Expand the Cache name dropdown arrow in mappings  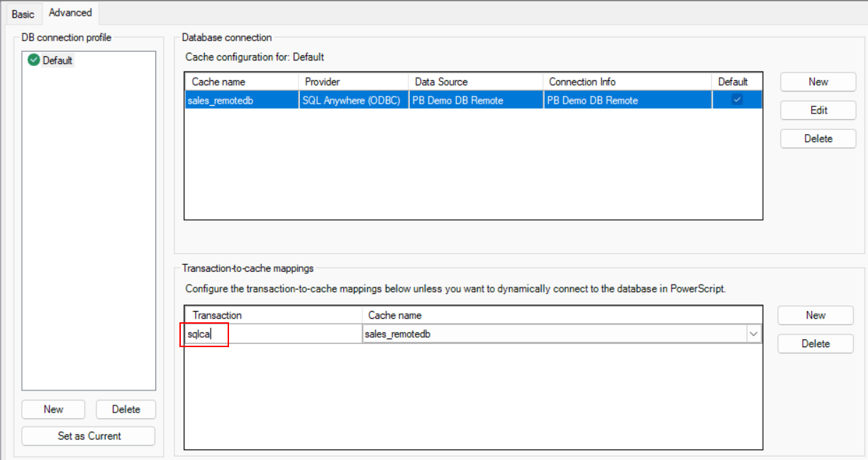click(753, 334)
